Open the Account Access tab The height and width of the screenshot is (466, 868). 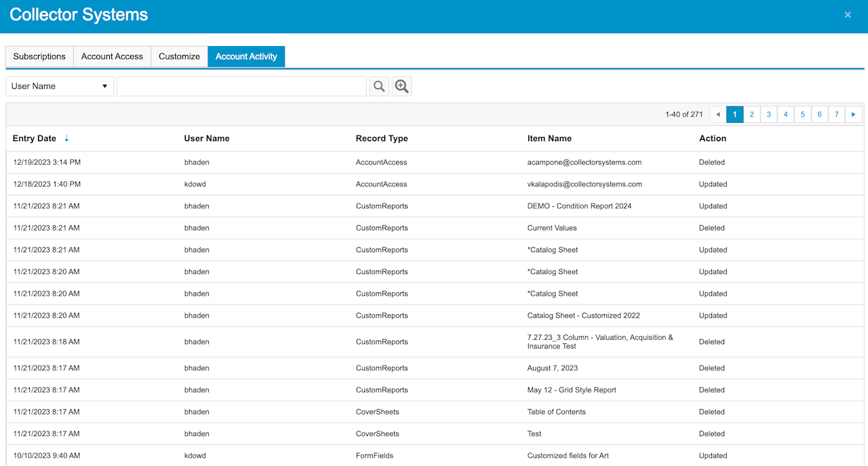pos(112,56)
